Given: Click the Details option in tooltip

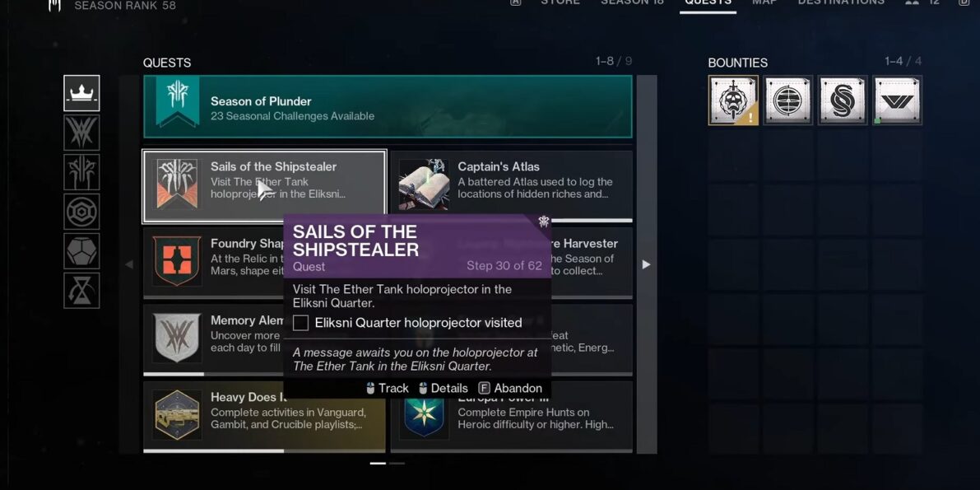Looking at the screenshot, I should click(444, 388).
